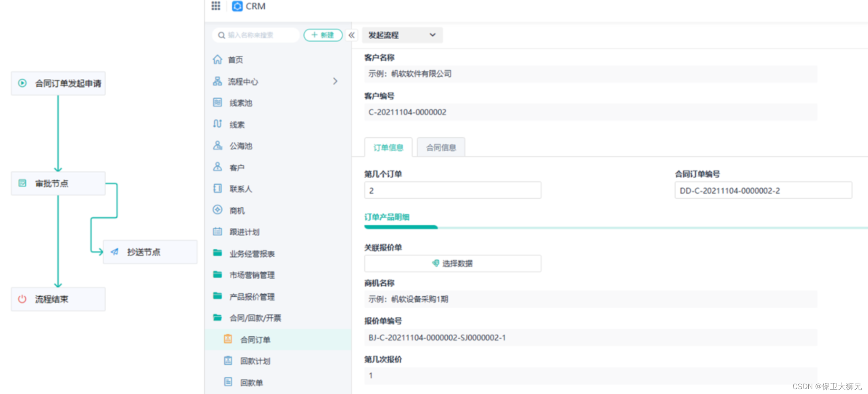Screen dimensions: 868x394
Task: Click the approval icon on 审批节点
Action: (x=23, y=183)
